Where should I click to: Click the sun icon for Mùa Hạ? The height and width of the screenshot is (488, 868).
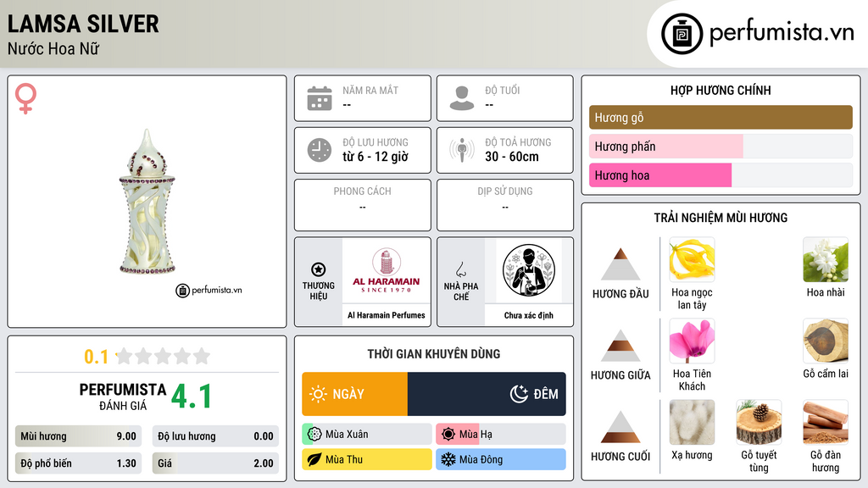(x=448, y=435)
